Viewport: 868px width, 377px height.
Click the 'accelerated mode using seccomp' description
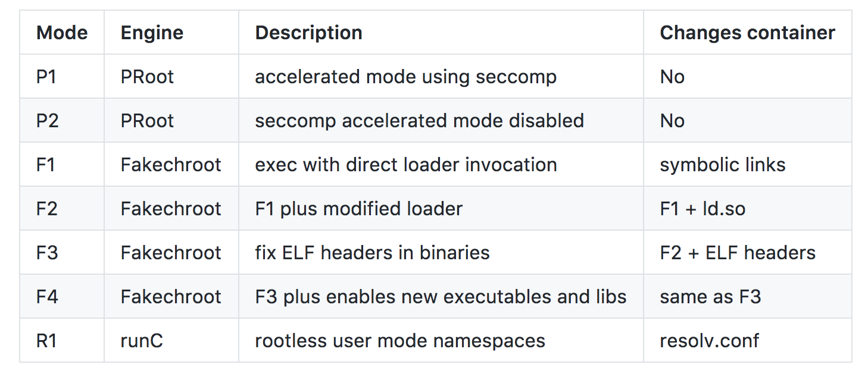click(405, 77)
